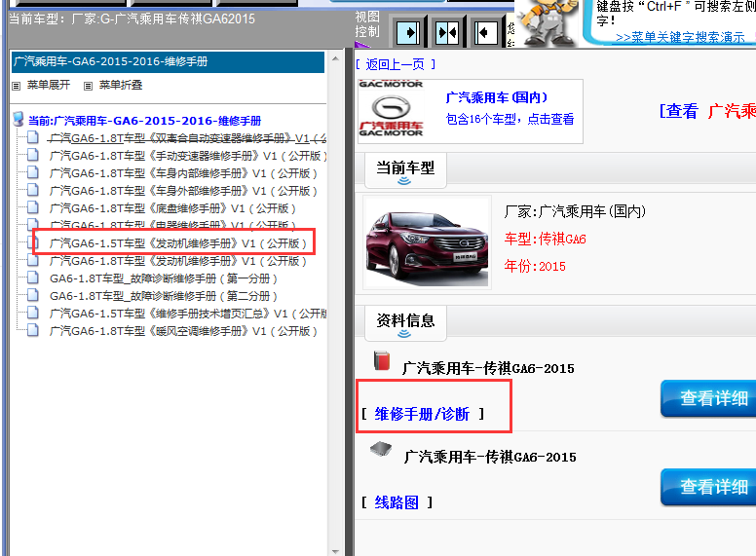
Task: Click the 传祺GA6 car thumbnail image
Action: click(x=427, y=242)
